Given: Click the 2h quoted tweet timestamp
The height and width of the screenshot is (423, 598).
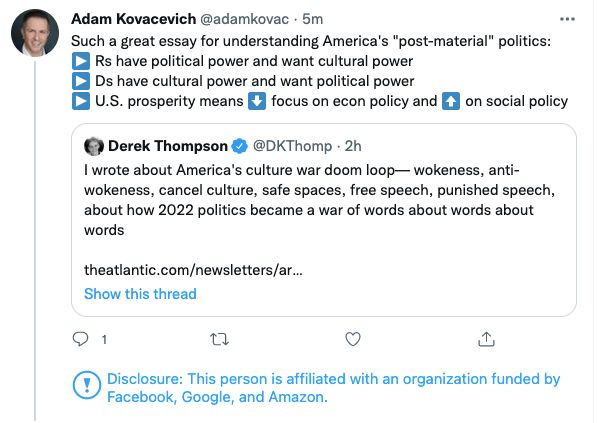Looking at the screenshot, I should 353,146.
